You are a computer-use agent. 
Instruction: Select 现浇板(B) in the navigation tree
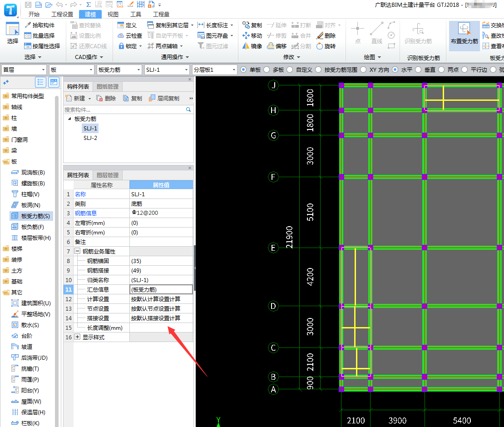point(33,173)
